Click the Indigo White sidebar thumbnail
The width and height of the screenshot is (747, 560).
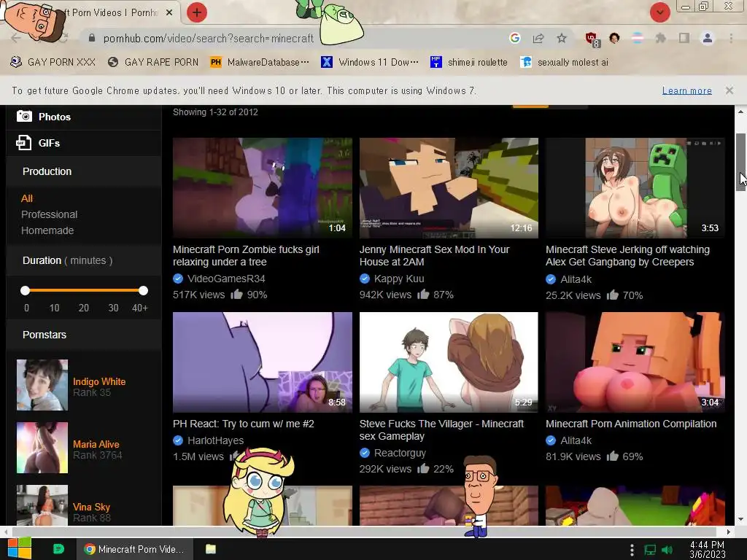tap(42, 385)
